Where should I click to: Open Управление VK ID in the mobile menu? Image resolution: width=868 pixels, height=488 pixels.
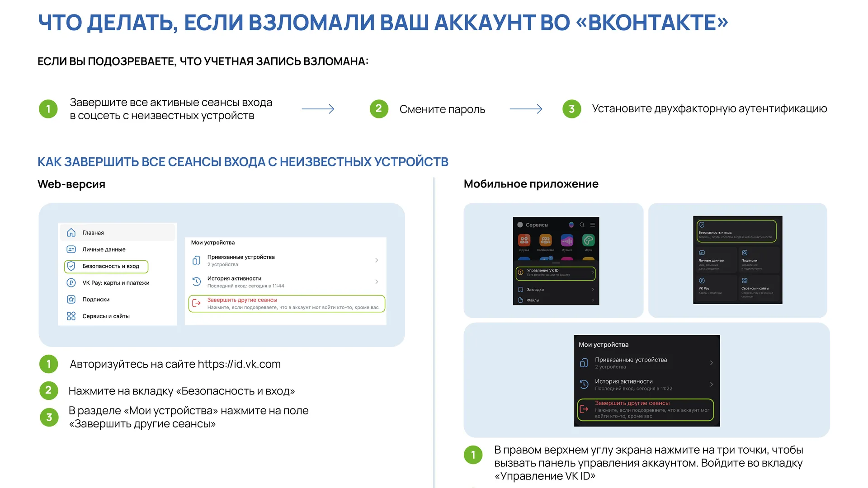tap(556, 273)
